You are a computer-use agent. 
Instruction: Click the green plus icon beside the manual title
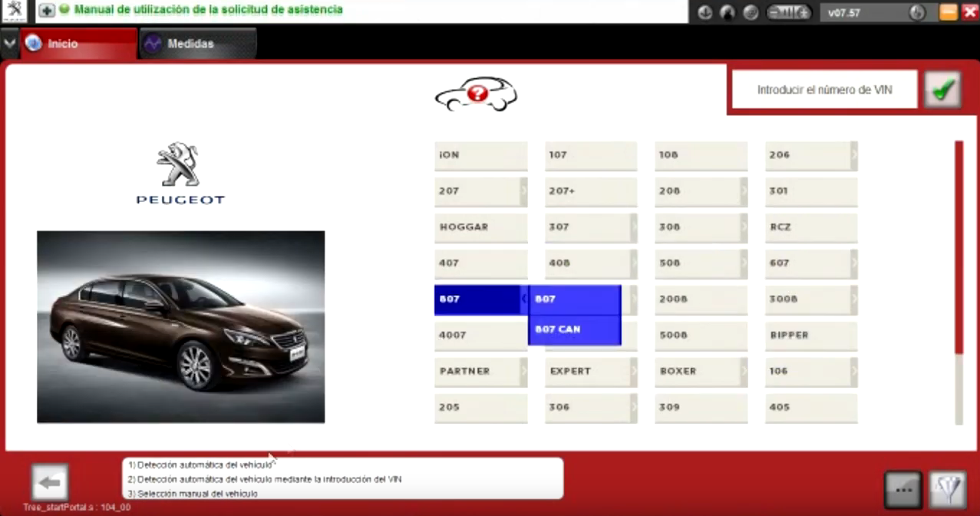[x=46, y=10]
